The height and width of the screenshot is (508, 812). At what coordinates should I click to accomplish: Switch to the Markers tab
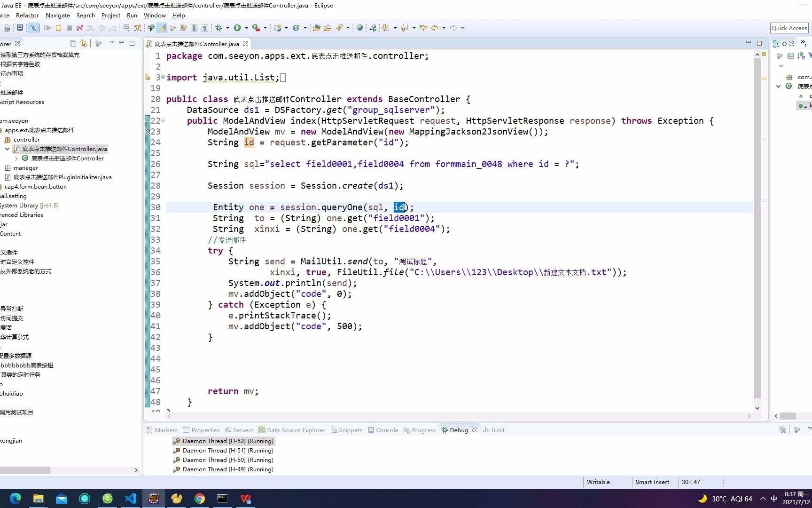[x=162, y=430]
